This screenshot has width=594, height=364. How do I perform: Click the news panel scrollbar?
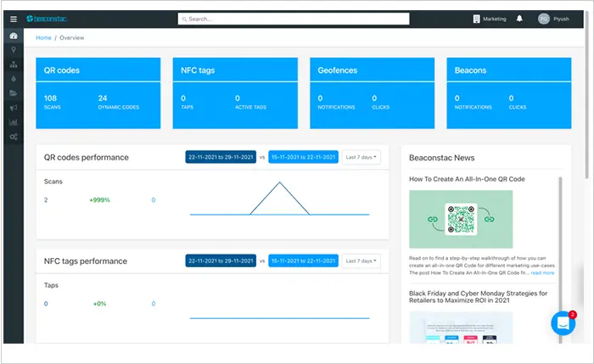pos(560,260)
